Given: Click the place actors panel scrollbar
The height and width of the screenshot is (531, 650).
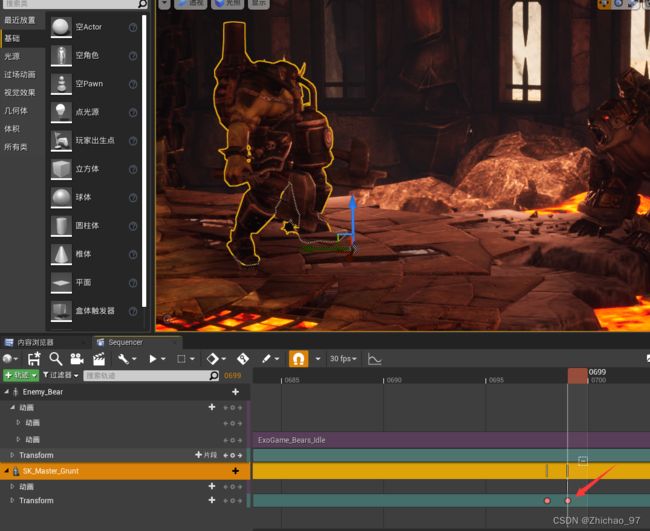Looking at the screenshot, I should tap(144, 161).
